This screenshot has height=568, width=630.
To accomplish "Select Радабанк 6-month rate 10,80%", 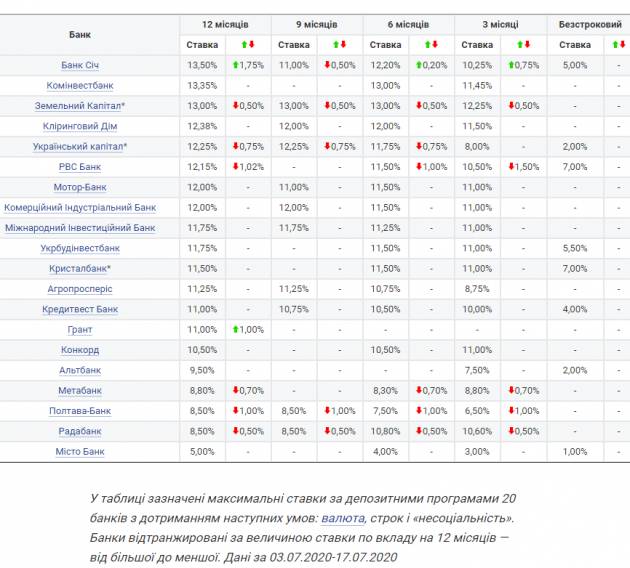I will click(385, 431).
